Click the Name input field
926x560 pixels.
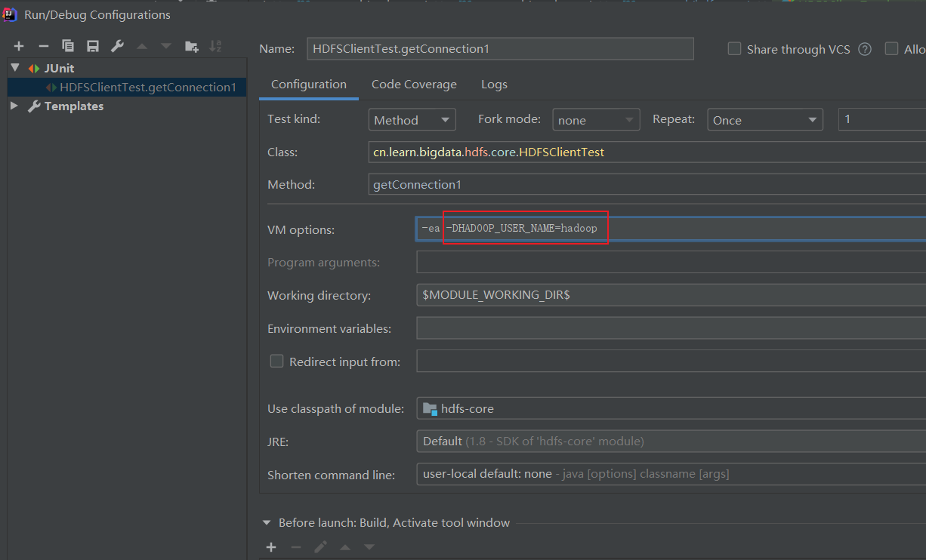click(500, 48)
